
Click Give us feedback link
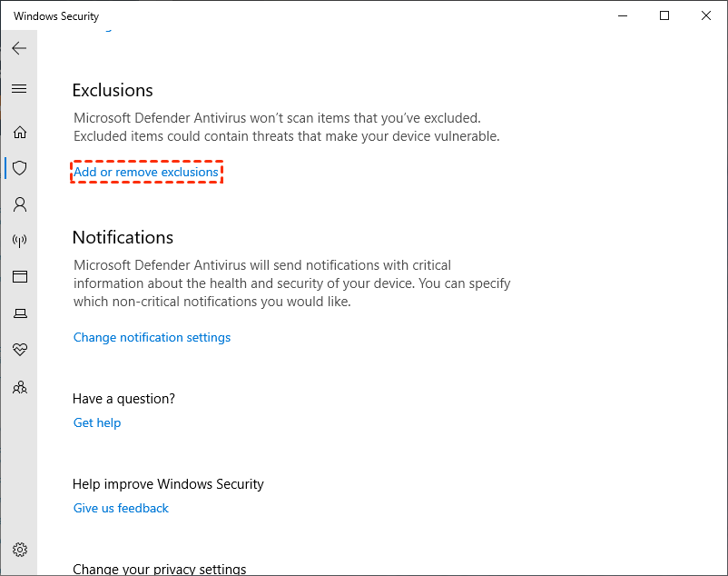[121, 508]
